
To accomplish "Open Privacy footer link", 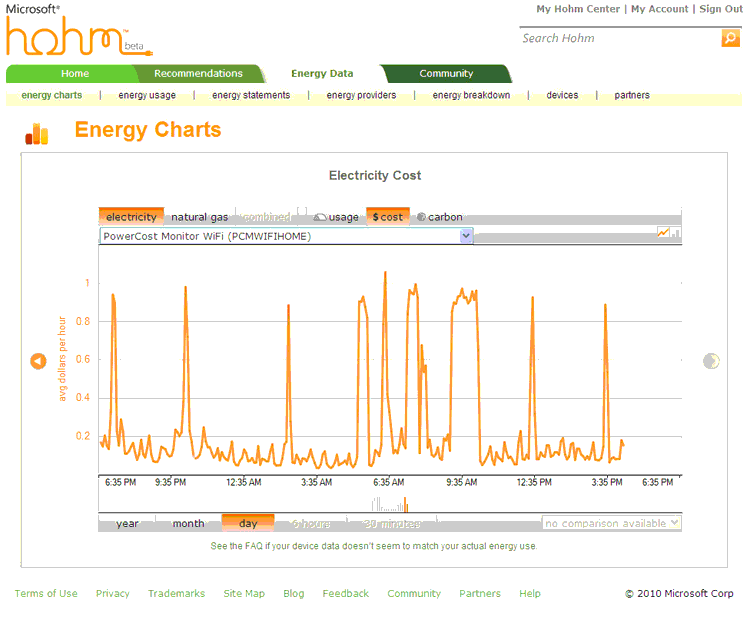I will tap(112, 593).
